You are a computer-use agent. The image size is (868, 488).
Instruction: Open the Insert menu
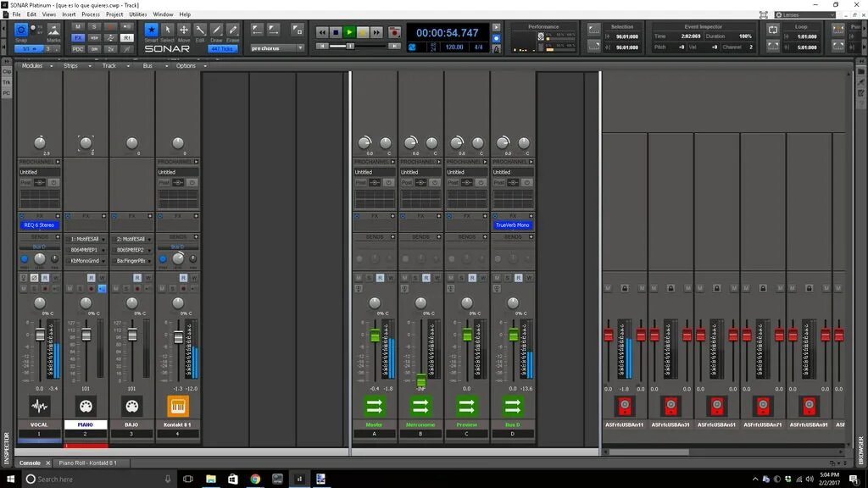[69, 14]
